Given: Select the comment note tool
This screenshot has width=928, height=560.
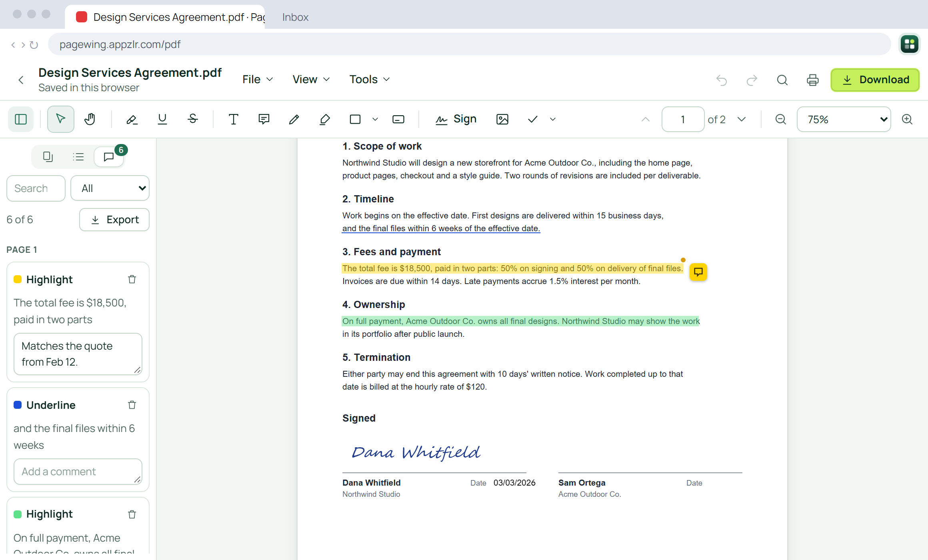Looking at the screenshot, I should coord(264,119).
